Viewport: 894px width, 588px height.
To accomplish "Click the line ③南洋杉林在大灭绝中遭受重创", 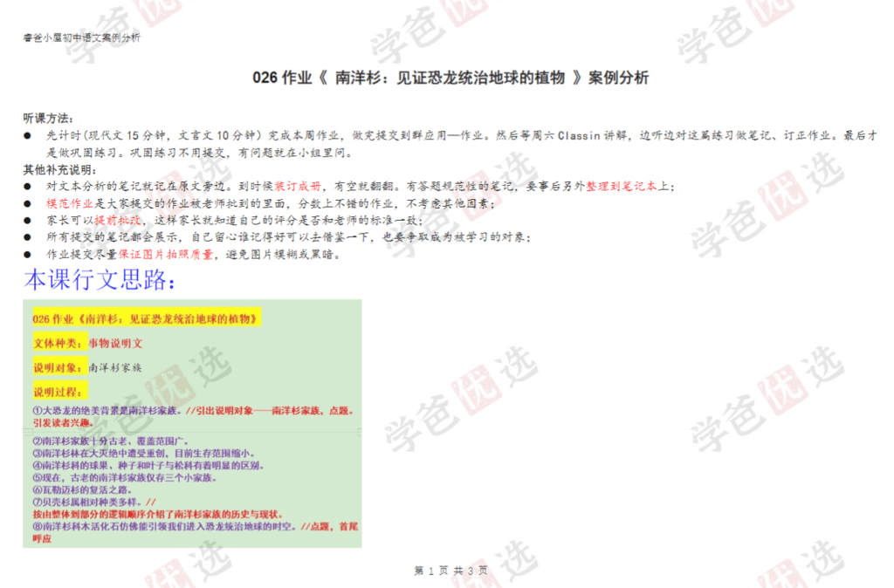I will (144, 454).
